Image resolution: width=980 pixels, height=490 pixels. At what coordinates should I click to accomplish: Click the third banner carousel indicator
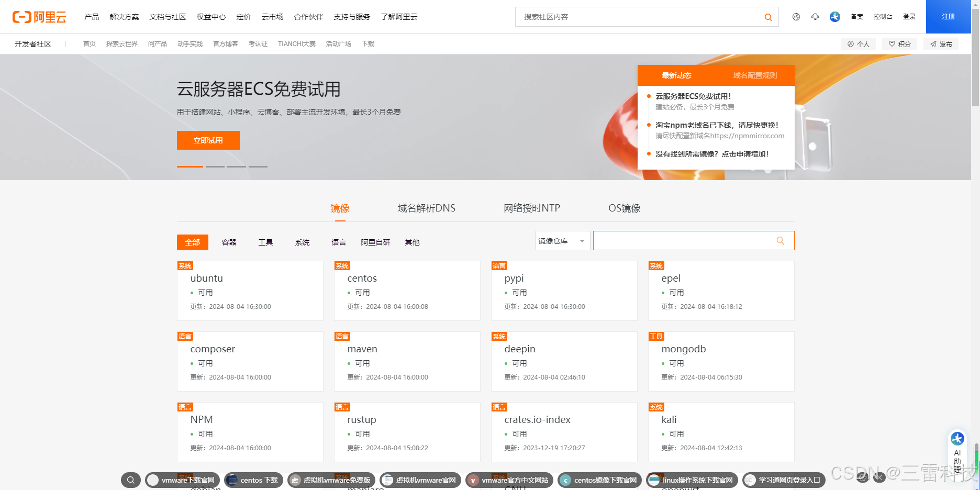click(x=237, y=166)
